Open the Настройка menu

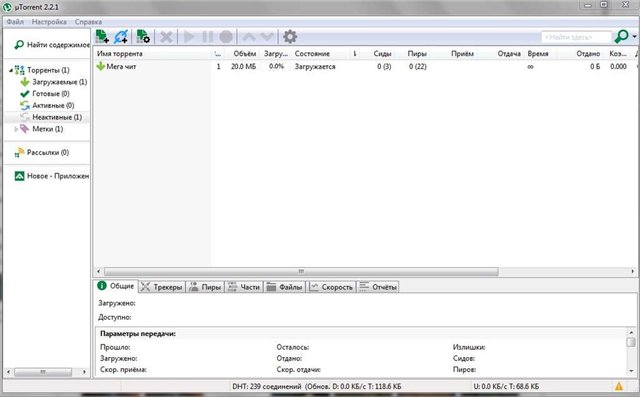pos(49,22)
